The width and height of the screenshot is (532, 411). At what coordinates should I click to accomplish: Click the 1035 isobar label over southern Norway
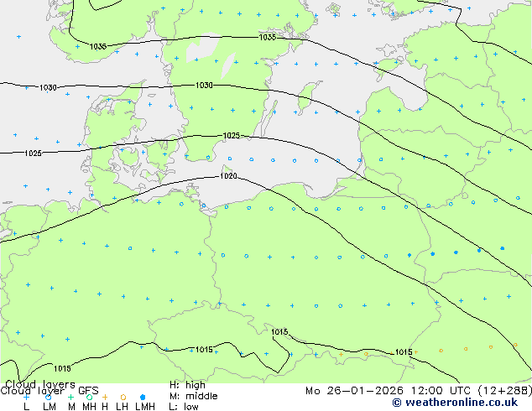(98, 46)
